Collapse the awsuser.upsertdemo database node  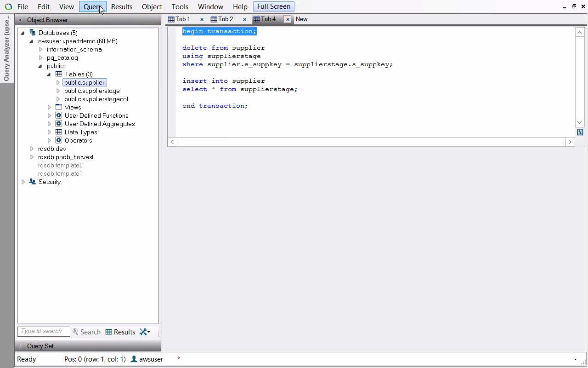31,41
